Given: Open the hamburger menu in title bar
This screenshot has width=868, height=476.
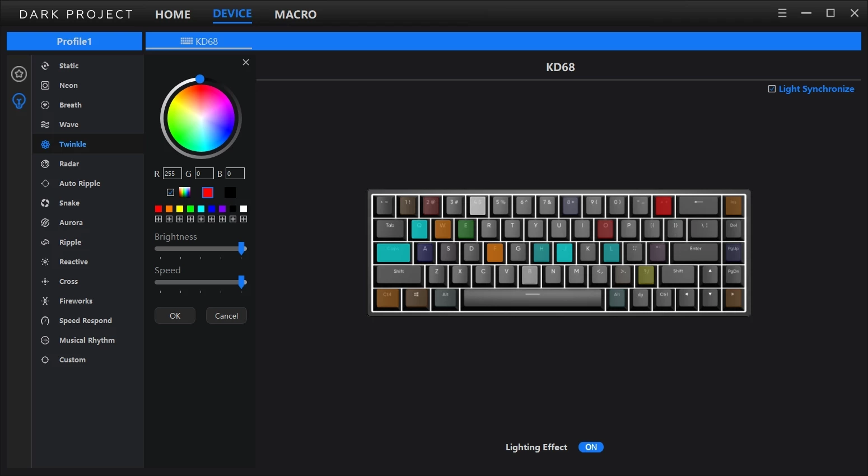Looking at the screenshot, I should point(782,13).
